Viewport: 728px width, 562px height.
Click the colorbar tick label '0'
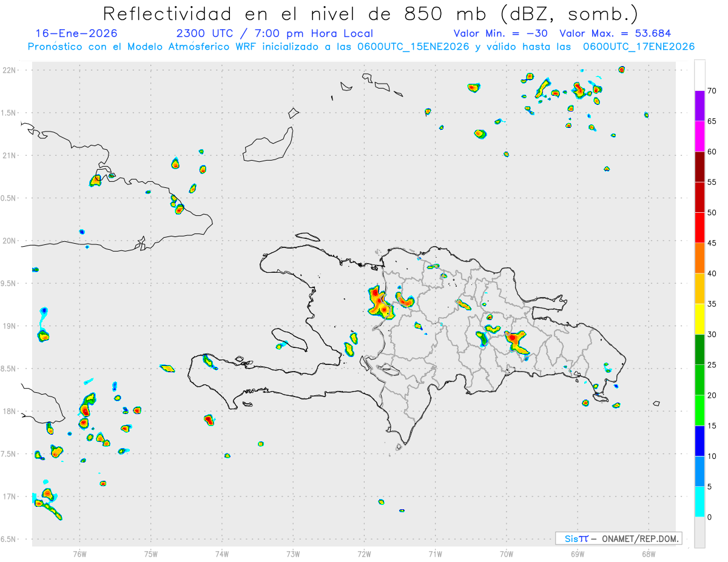click(x=709, y=517)
